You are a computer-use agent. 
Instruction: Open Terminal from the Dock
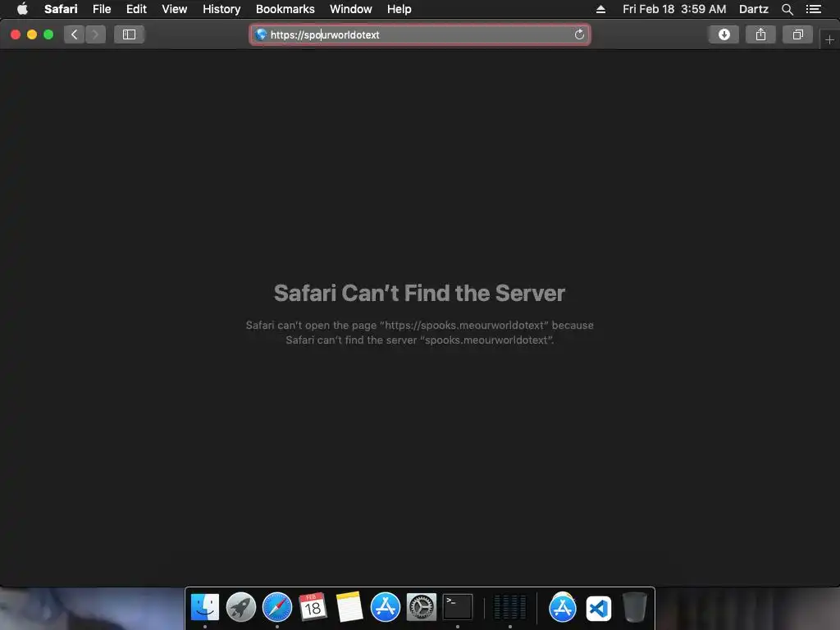[458, 607]
